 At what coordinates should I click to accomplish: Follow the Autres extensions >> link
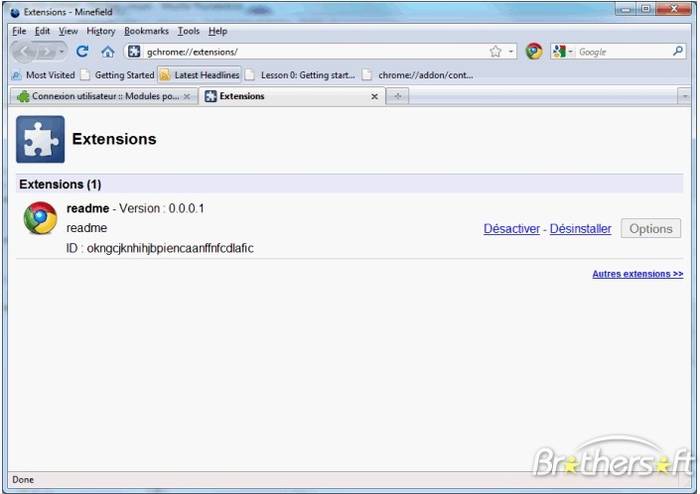(x=638, y=274)
